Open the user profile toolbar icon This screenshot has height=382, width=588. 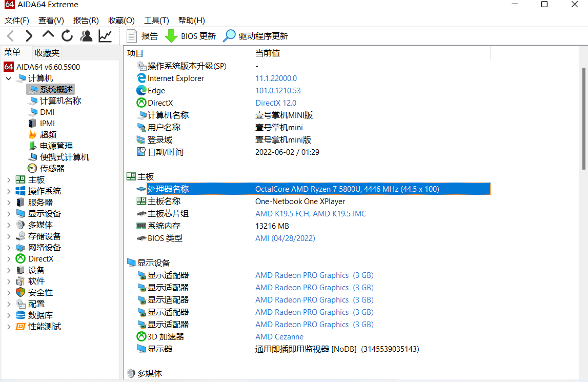pos(86,36)
